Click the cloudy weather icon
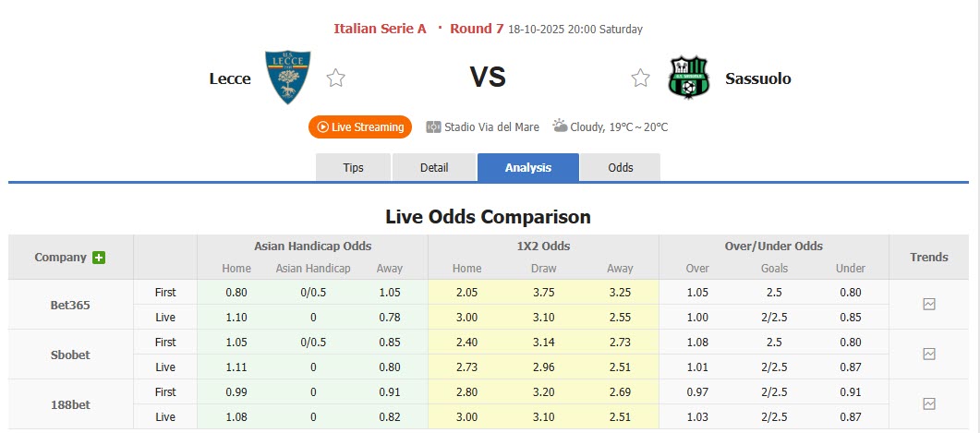The height and width of the screenshot is (433, 980). click(x=560, y=126)
